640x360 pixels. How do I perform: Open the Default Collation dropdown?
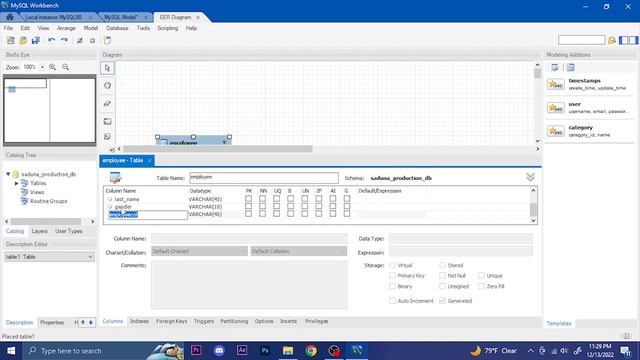tap(298, 251)
